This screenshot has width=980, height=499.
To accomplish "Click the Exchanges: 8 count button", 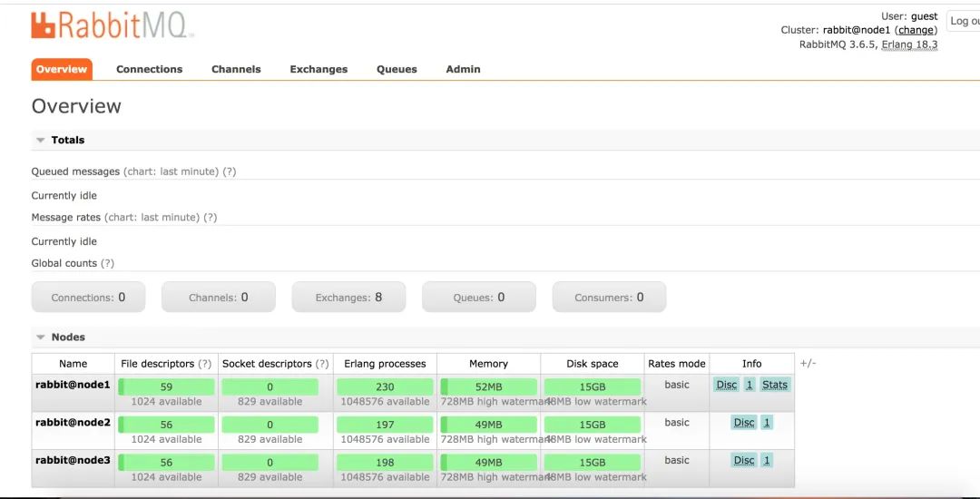I will [x=348, y=298].
